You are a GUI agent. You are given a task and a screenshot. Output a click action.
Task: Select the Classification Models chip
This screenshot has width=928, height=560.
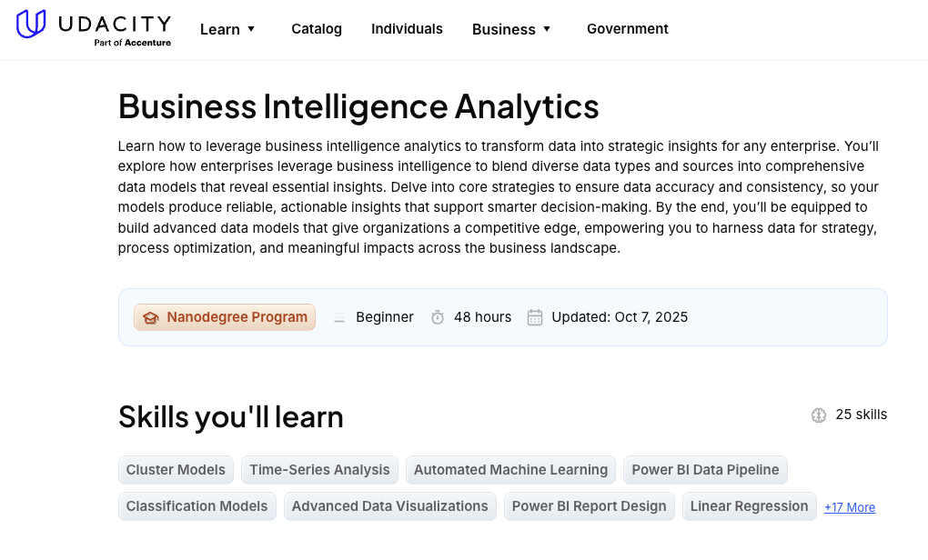(x=197, y=506)
